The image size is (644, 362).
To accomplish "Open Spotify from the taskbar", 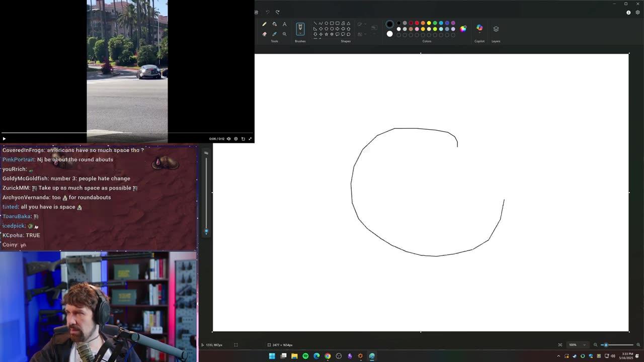I will tap(305, 356).
